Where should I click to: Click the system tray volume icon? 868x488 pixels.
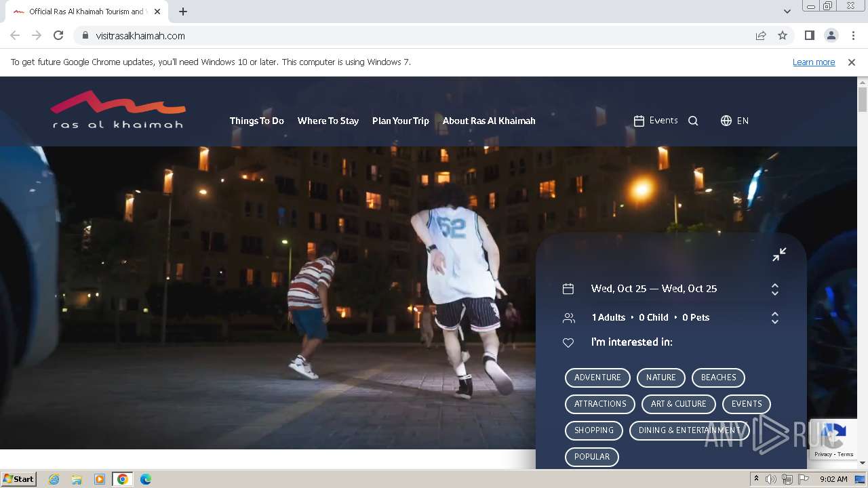point(771,479)
